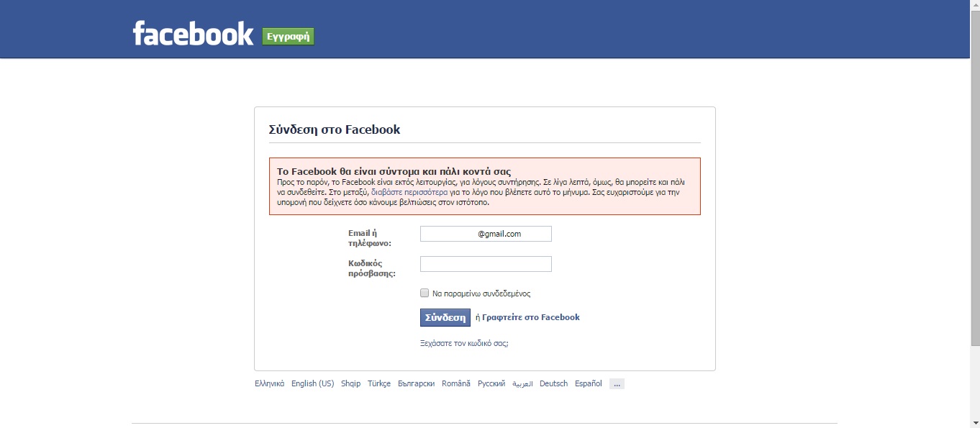The height and width of the screenshot is (428, 980).
Task: Expand more languages with the ... button
Action: [x=617, y=384]
